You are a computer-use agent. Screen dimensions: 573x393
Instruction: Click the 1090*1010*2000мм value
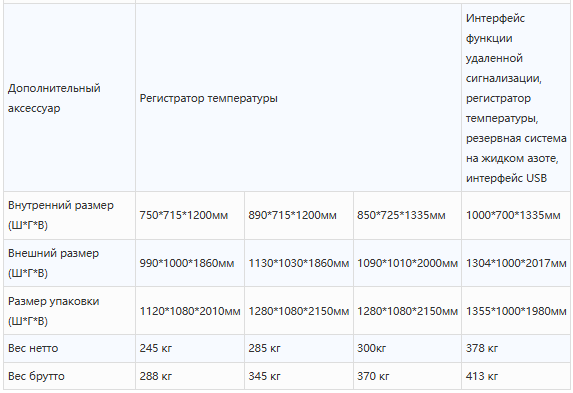407,263
